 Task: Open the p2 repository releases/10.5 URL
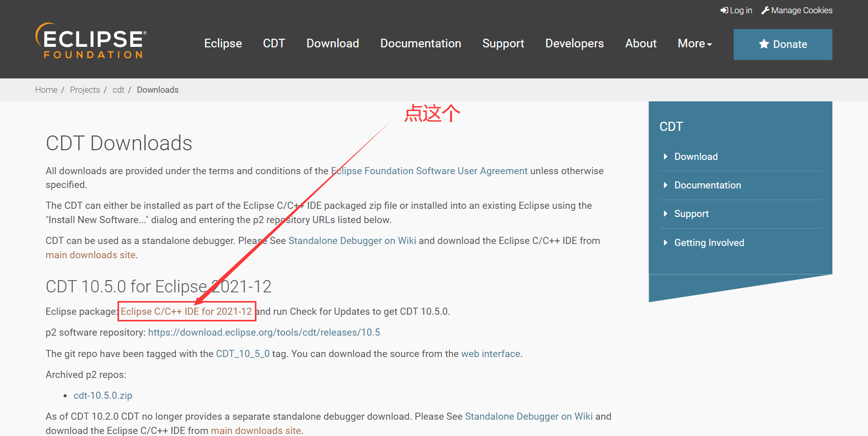(264, 332)
